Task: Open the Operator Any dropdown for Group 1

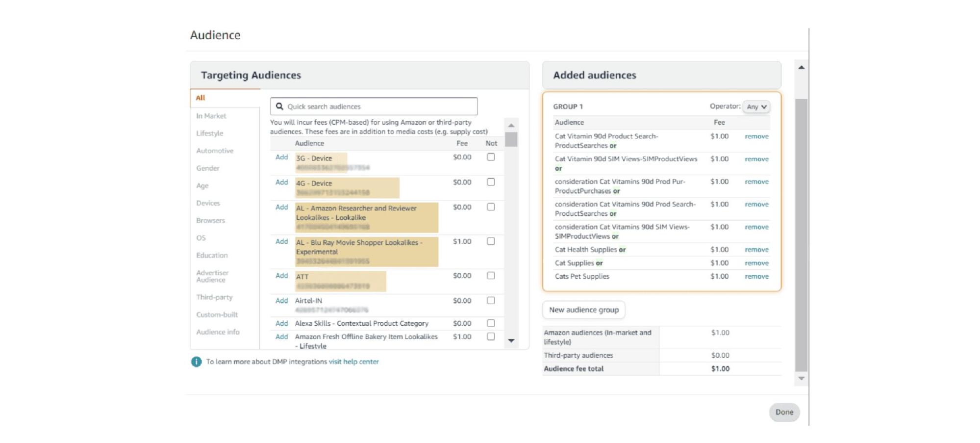Action: coord(755,106)
